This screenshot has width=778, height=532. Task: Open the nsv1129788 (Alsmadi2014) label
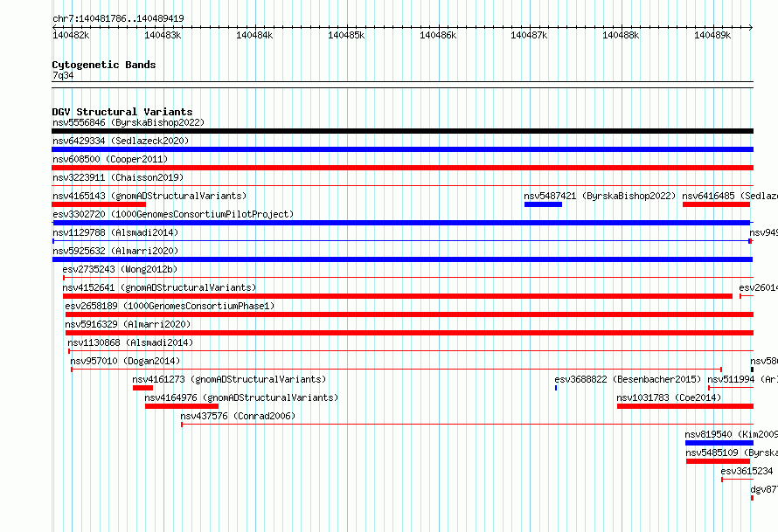click(115, 232)
